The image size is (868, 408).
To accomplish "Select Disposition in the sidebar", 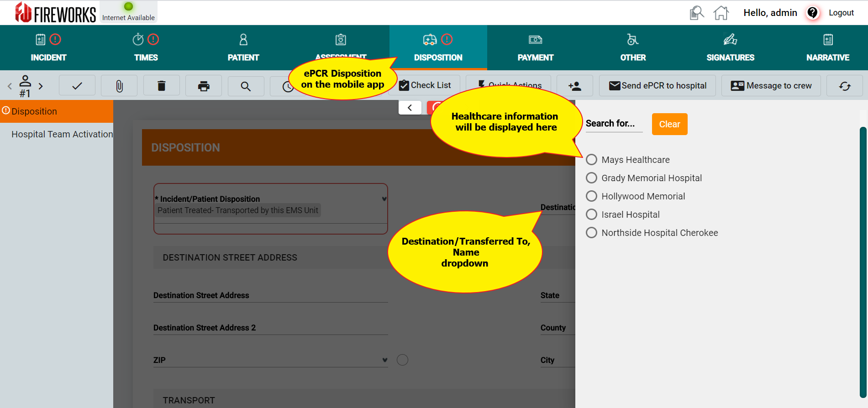I will [x=57, y=111].
